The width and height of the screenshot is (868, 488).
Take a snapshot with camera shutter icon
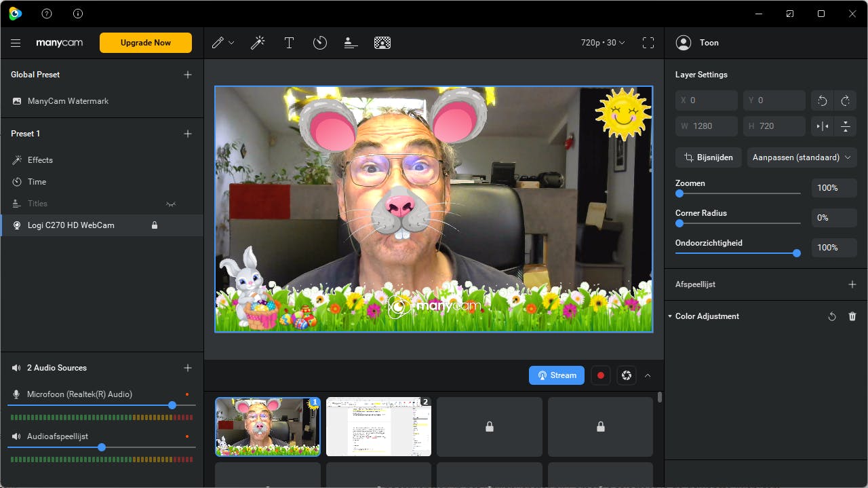click(627, 375)
